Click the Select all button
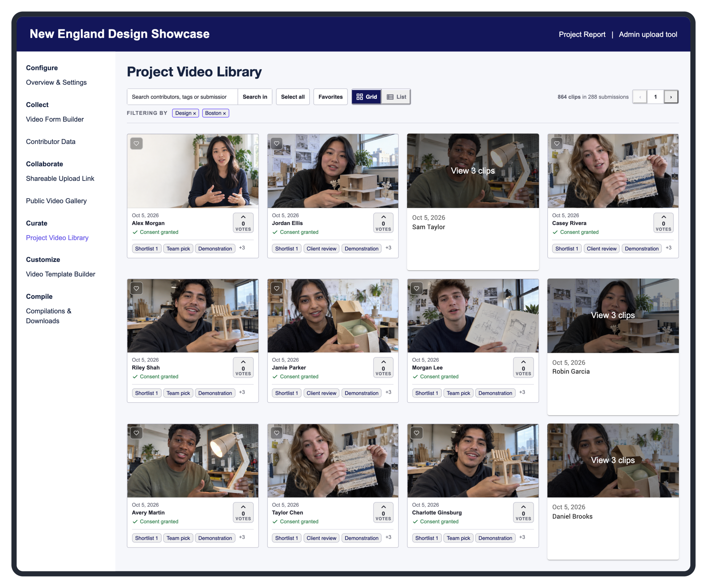The height and width of the screenshot is (588, 707). [x=292, y=97]
